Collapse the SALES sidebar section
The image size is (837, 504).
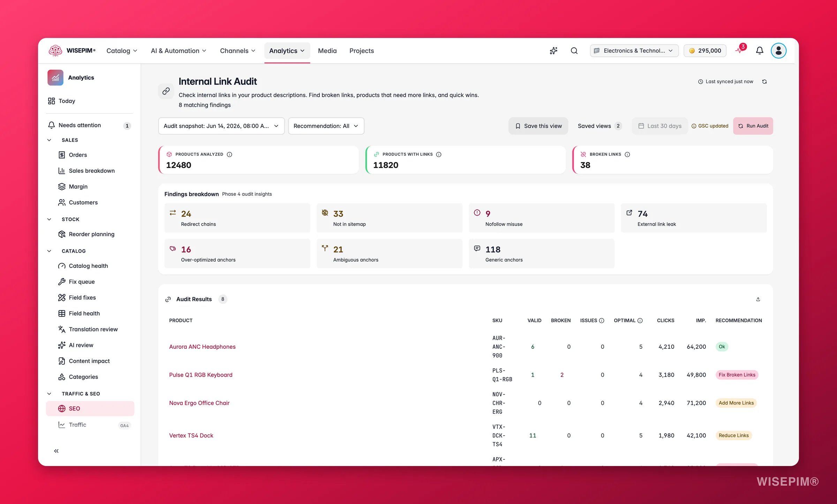click(x=49, y=140)
